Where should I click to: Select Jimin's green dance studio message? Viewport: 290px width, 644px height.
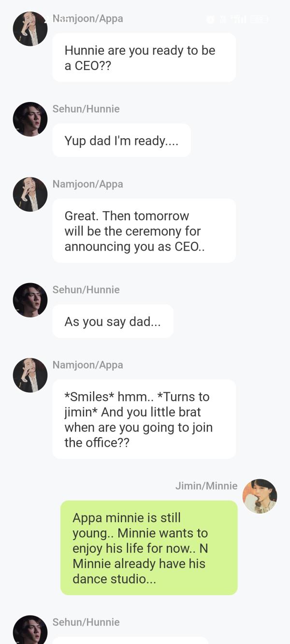click(149, 548)
